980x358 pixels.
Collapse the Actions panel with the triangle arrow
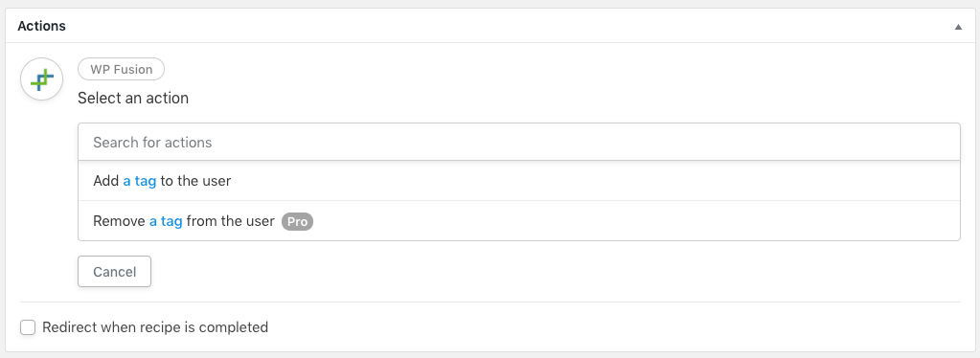(x=958, y=27)
